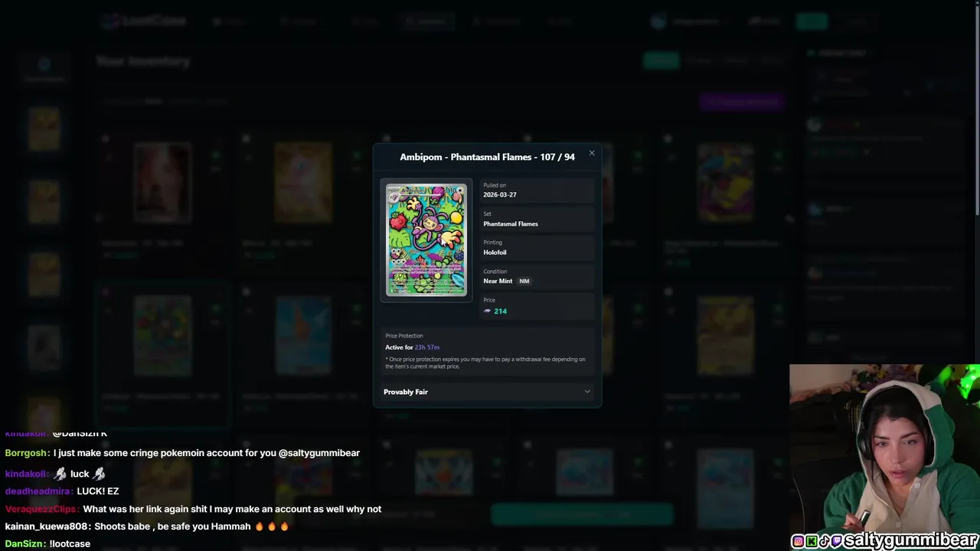This screenshot has width=980, height=551.
Task: Click the NM condition badge
Action: [x=524, y=281]
